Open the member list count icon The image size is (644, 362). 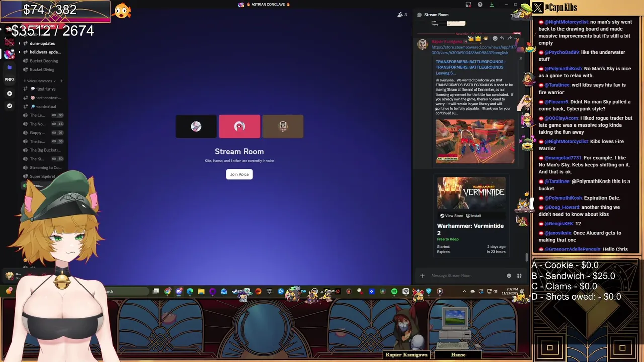[x=401, y=15]
